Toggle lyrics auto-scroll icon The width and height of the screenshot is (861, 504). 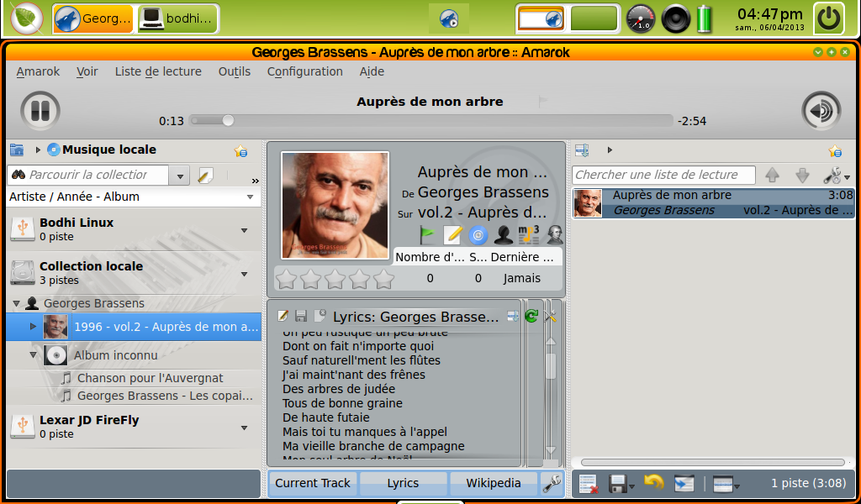coord(513,316)
